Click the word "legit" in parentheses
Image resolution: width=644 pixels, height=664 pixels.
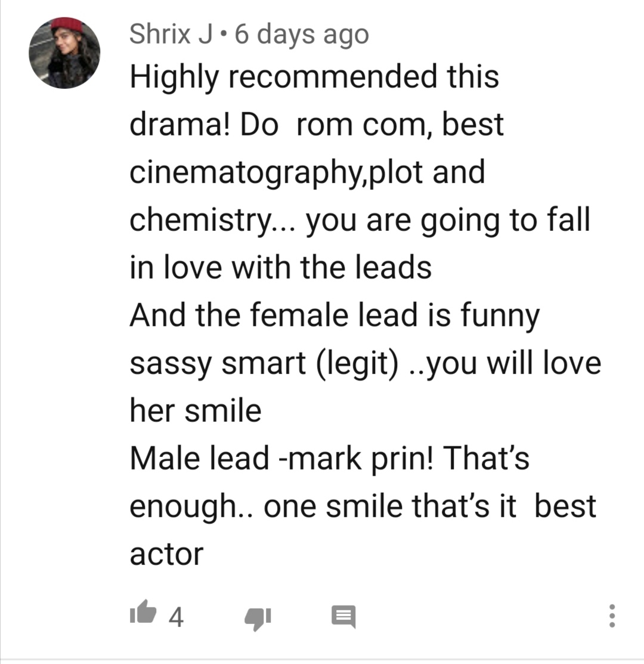point(357,364)
